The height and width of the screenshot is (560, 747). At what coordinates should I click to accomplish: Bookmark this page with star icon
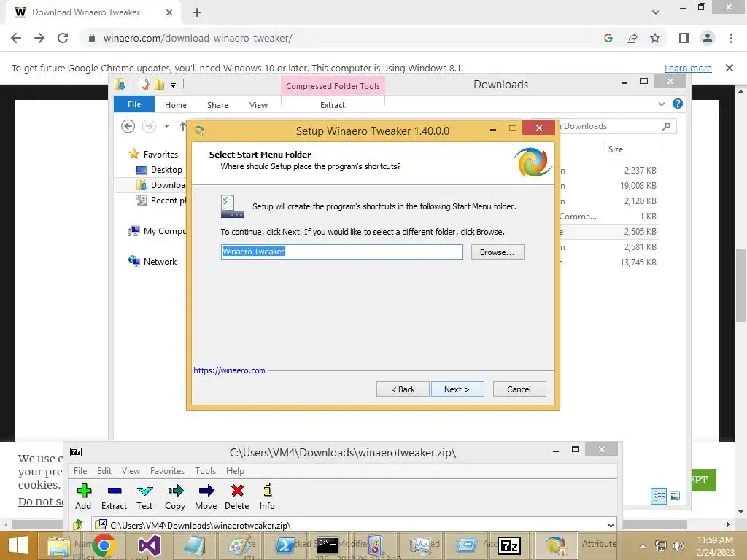pyautogui.click(x=655, y=38)
